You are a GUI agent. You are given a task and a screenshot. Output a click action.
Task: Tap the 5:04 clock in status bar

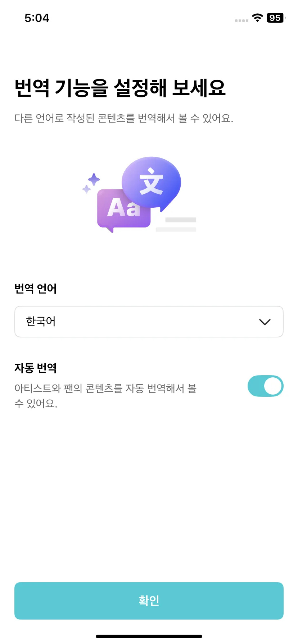pyautogui.click(x=37, y=18)
